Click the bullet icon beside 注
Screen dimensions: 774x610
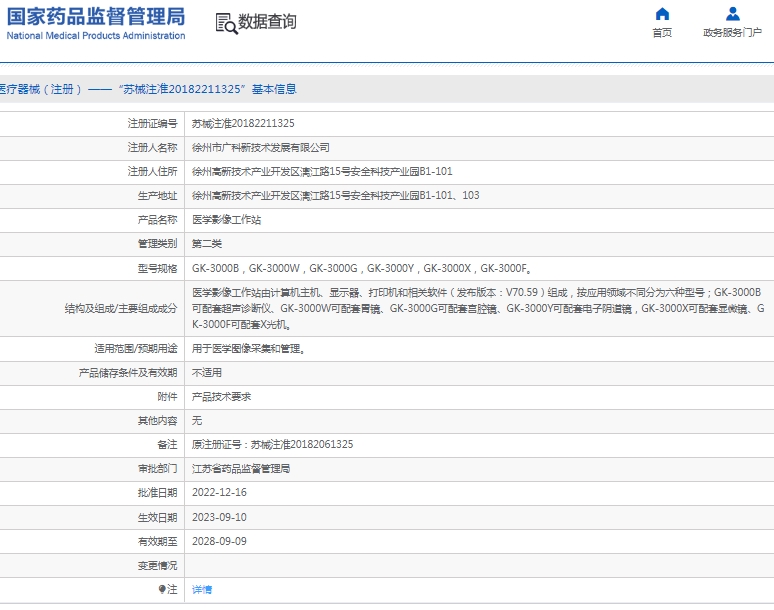pyautogui.click(x=161, y=589)
